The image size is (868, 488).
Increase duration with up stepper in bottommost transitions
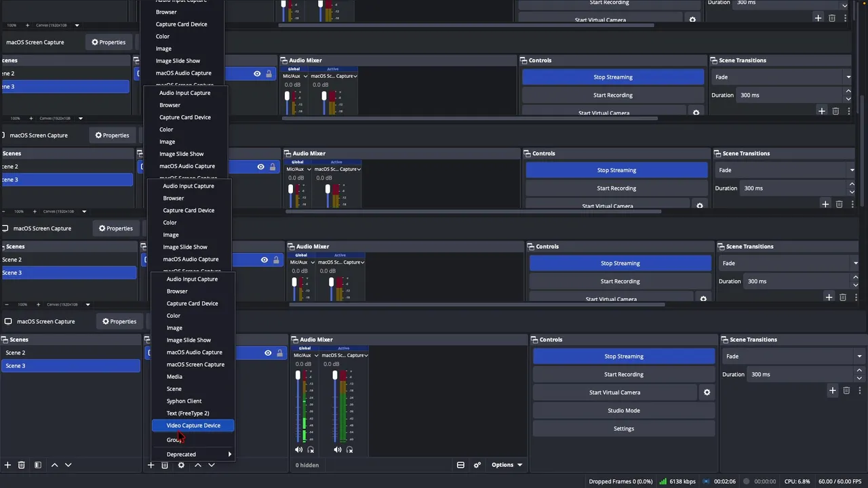(859, 371)
